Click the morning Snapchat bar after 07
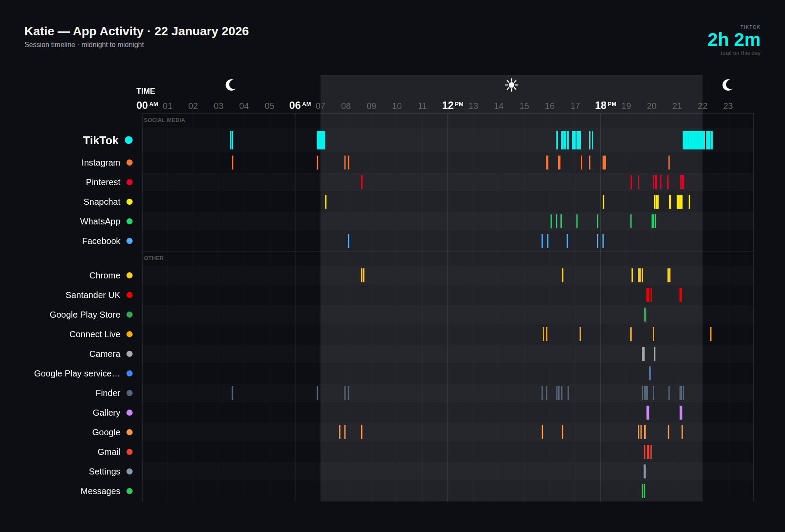 tap(326, 202)
